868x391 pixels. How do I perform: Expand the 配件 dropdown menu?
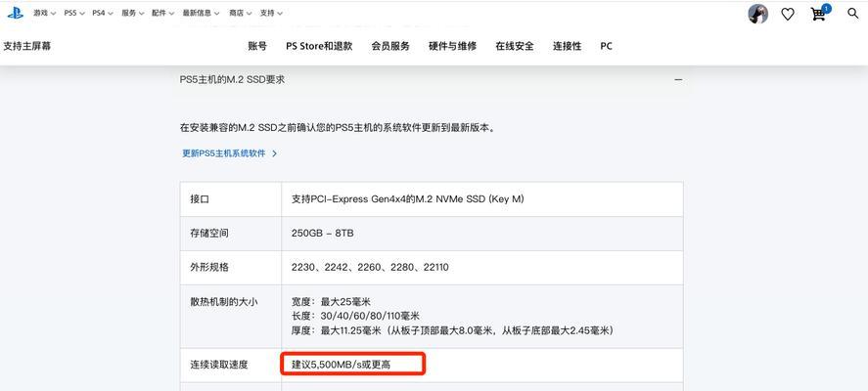coord(162,13)
